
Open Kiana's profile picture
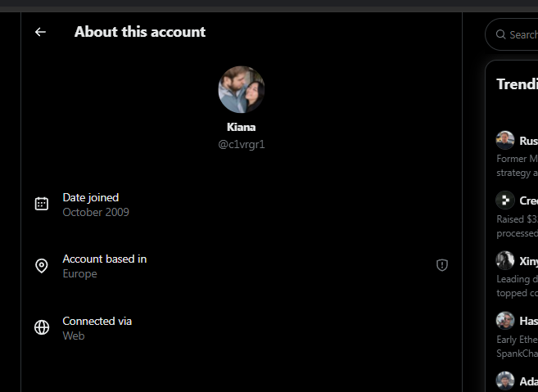point(242,89)
